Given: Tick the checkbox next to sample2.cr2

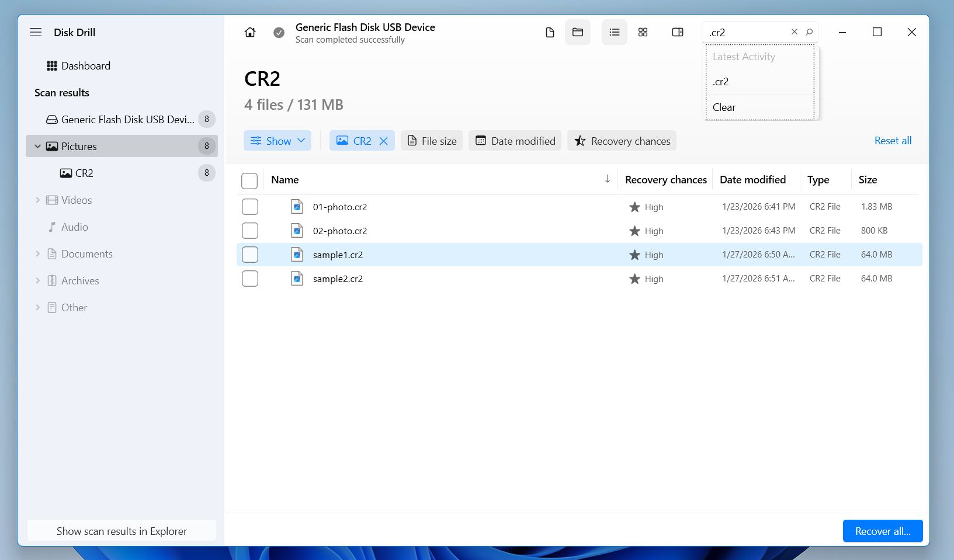Looking at the screenshot, I should [x=250, y=279].
